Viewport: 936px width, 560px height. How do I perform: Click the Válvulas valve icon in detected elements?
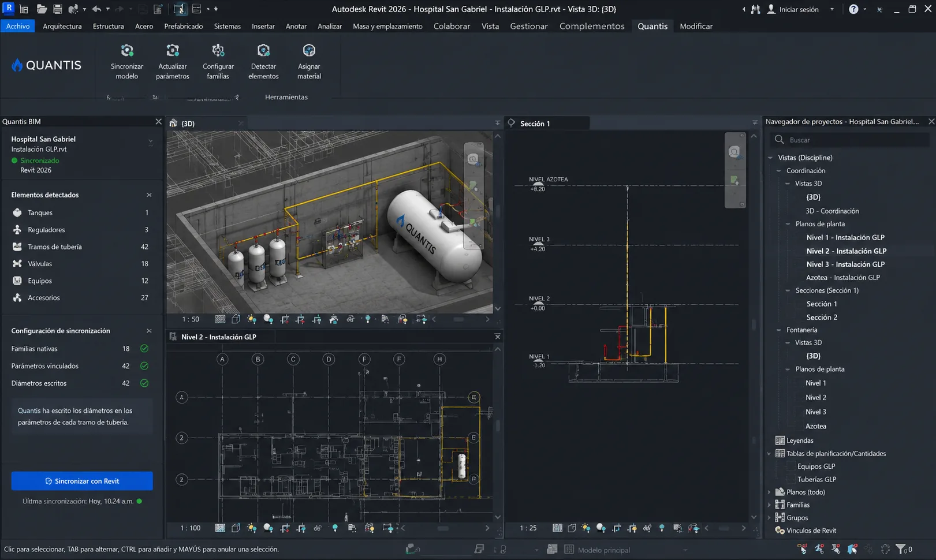click(x=17, y=264)
